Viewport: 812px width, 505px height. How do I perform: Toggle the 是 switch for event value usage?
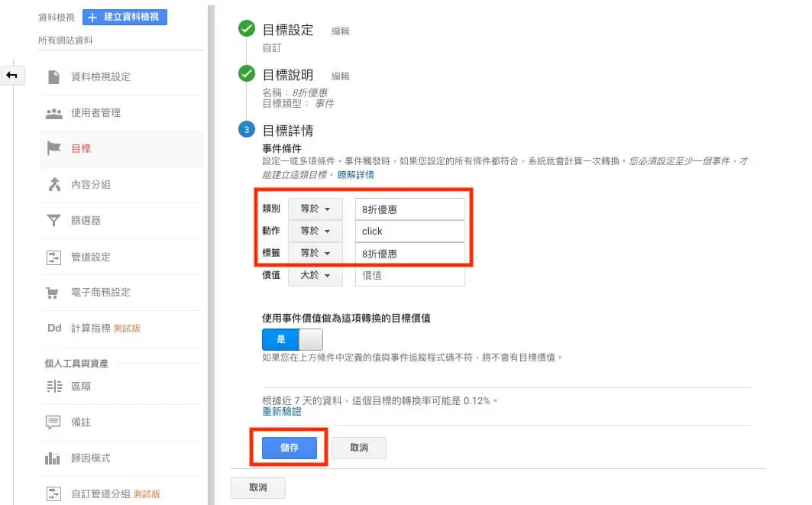click(292, 339)
